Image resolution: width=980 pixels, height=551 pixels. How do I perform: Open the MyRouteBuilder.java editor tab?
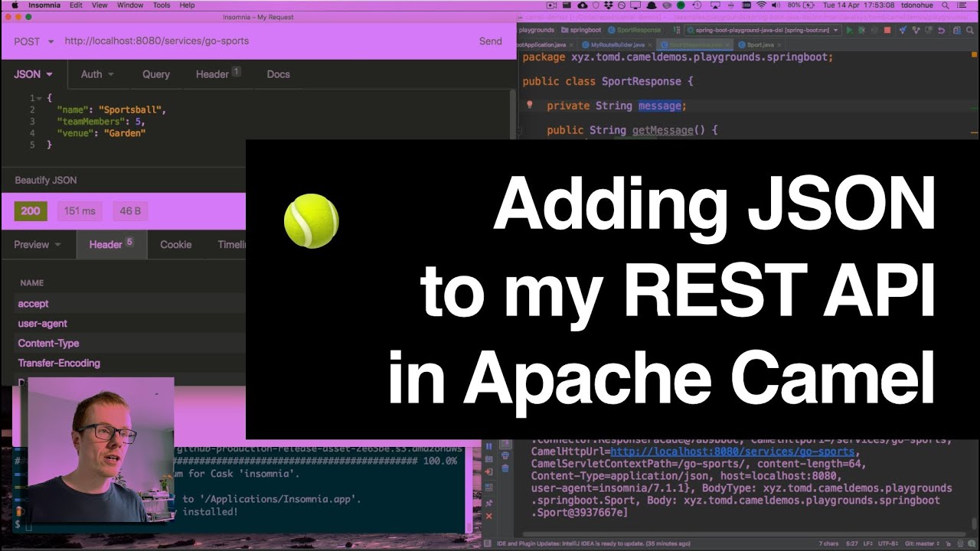point(618,45)
